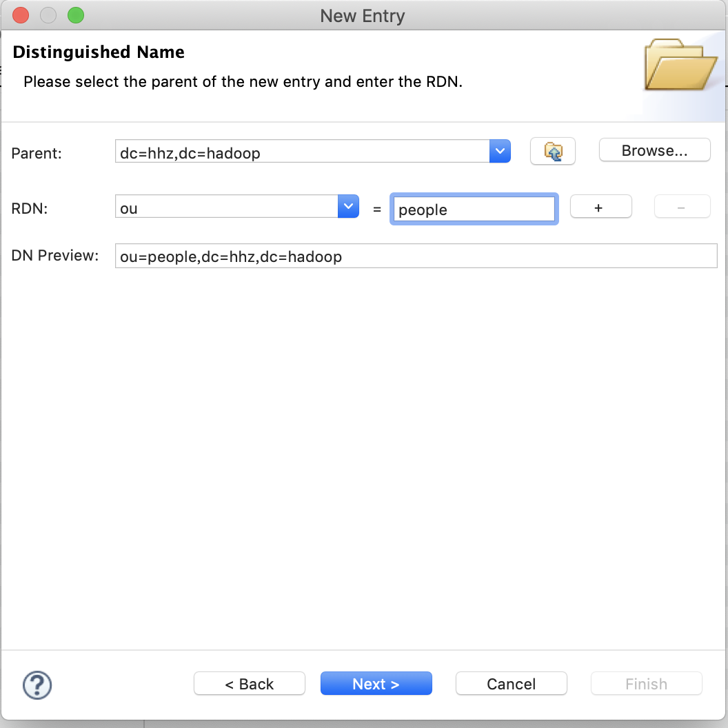Go back to the previous wizard page
This screenshot has height=728, width=728.
[x=249, y=684]
